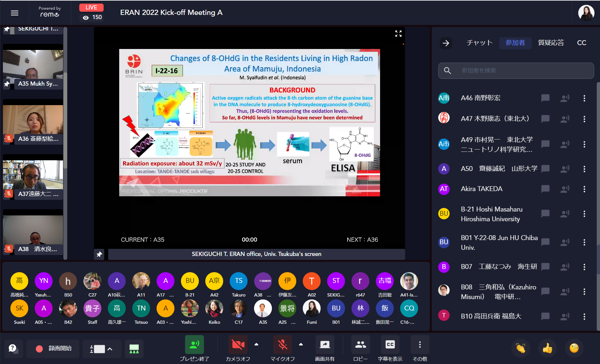This screenshot has width=600, height=364.
Task: Toggle mute on A37遠藤大二 tile
Action: [9, 194]
